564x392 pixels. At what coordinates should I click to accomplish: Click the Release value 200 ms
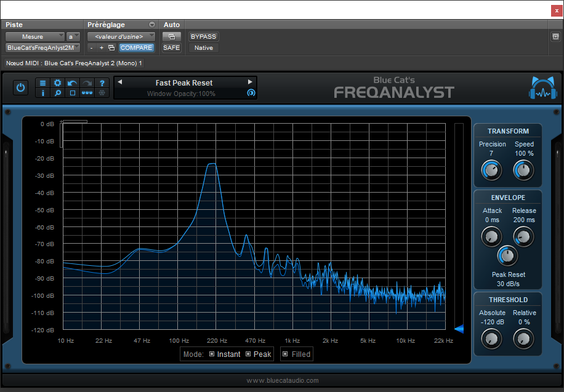(524, 220)
